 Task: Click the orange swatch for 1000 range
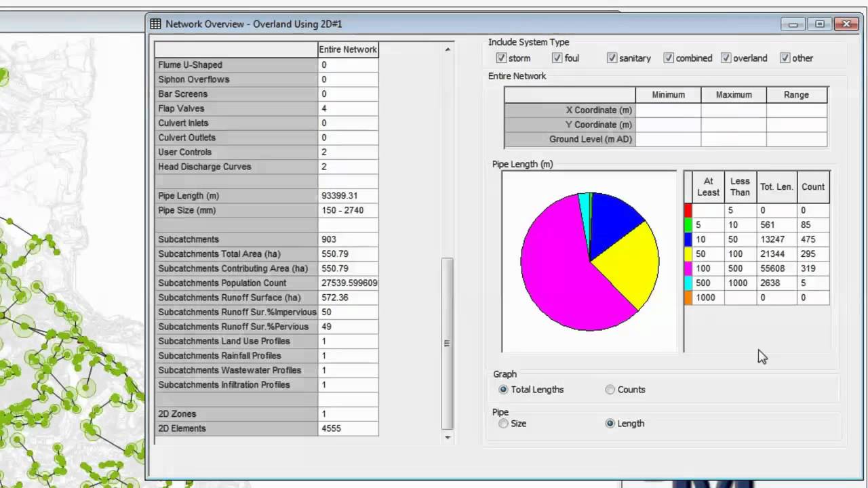tap(688, 298)
